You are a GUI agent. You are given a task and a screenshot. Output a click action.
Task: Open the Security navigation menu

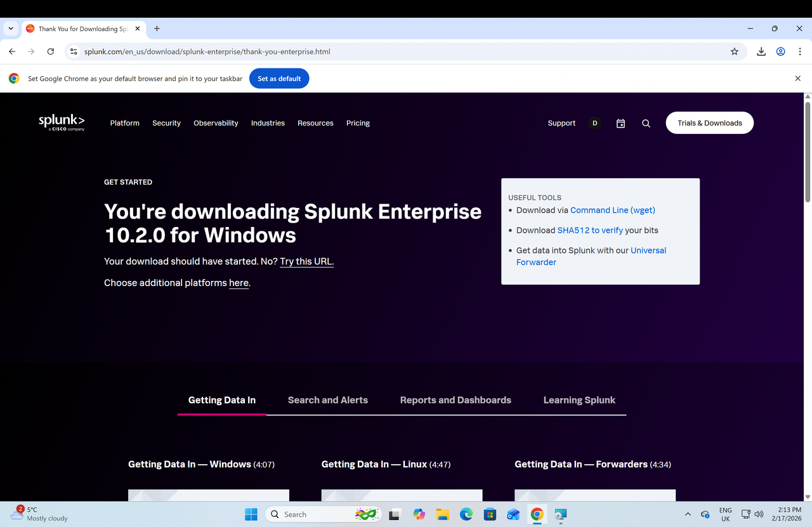(x=166, y=123)
